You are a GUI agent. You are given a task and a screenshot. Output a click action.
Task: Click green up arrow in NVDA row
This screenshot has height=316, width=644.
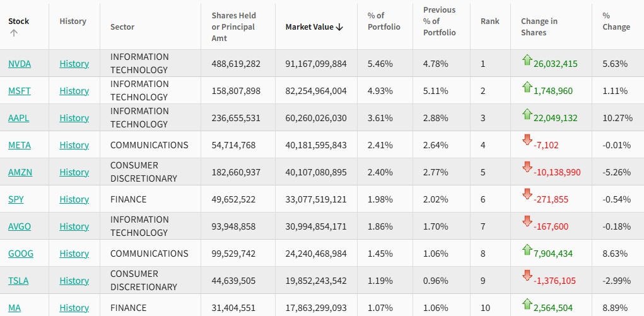(x=527, y=60)
